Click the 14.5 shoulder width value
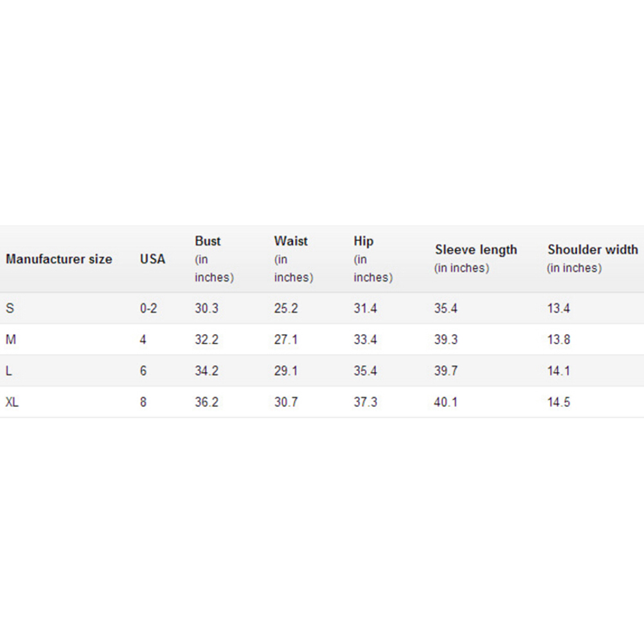The height and width of the screenshot is (644, 644). tap(559, 402)
